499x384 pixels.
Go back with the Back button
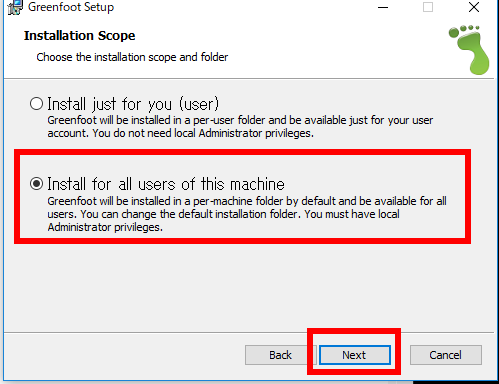pos(280,355)
